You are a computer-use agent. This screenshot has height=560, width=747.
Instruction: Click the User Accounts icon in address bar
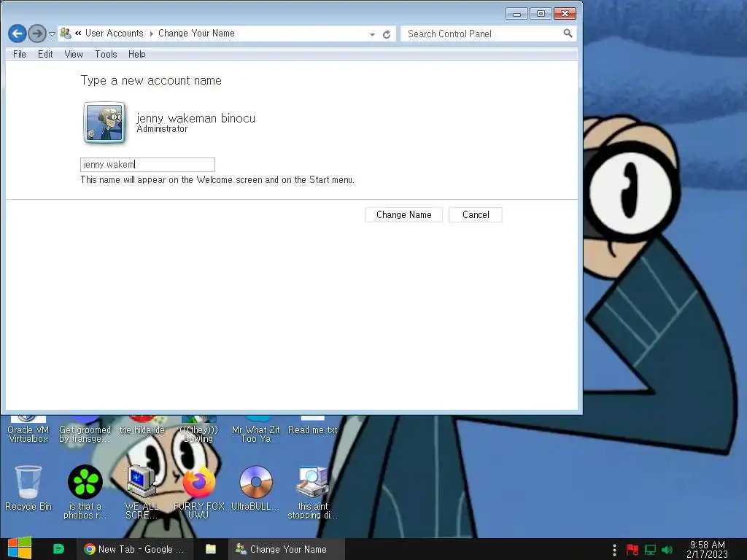[x=66, y=34]
